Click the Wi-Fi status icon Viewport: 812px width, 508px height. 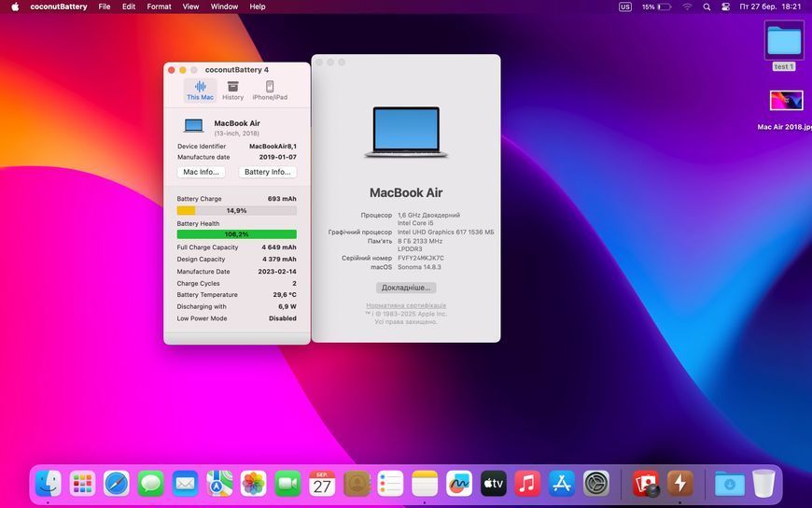[687, 7]
